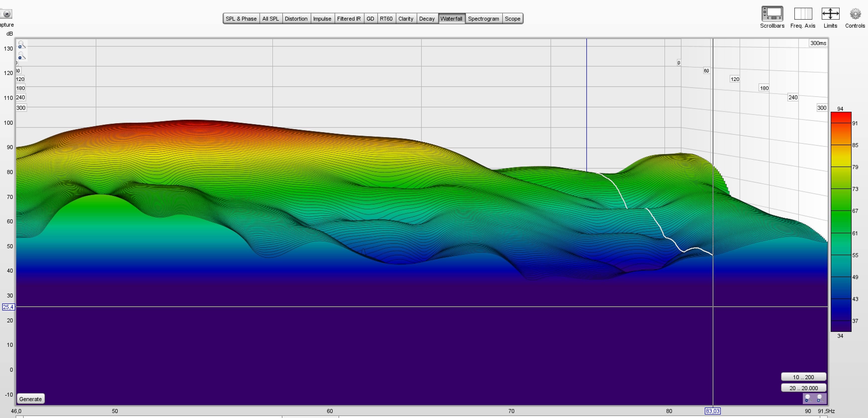Switch to the SPL & Phase tab

click(241, 18)
